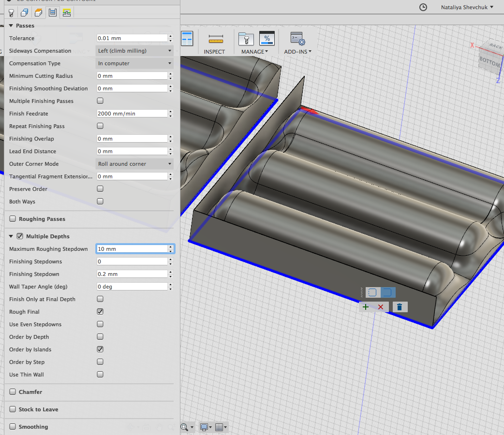Open the Linking tab icon
This screenshot has height=435, width=504.
(67, 13)
